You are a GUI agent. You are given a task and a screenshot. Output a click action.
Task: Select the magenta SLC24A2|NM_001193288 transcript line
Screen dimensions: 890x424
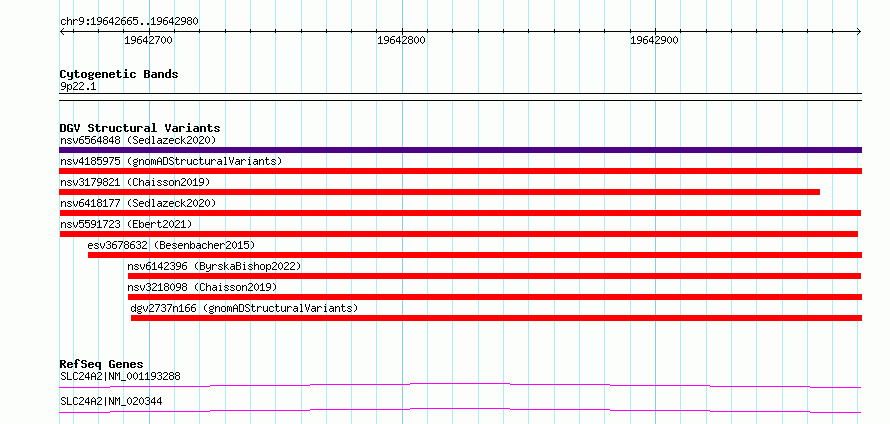click(x=460, y=386)
